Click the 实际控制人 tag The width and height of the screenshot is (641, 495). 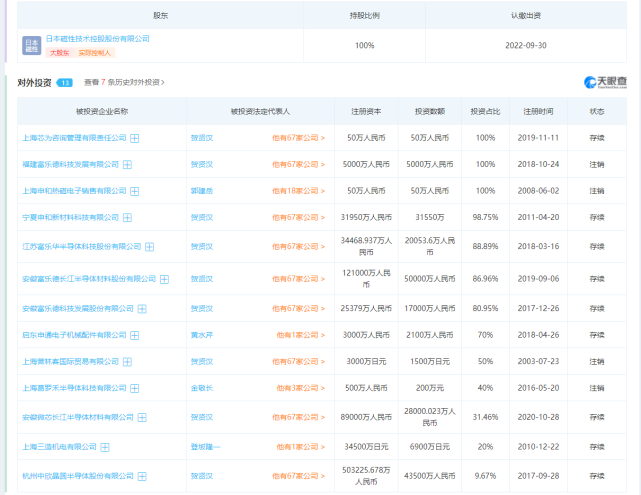tap(96, 52)
